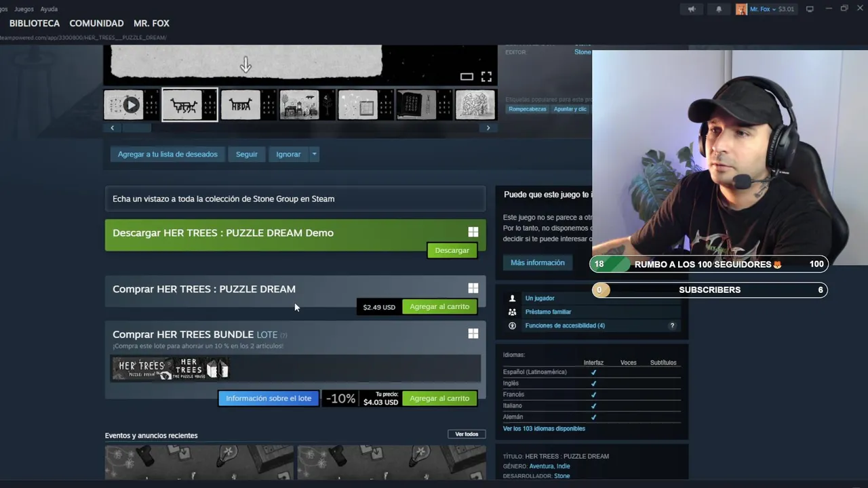Open the notifications bell icon
This screenshot has width=868, height=488.
point(719,9)
